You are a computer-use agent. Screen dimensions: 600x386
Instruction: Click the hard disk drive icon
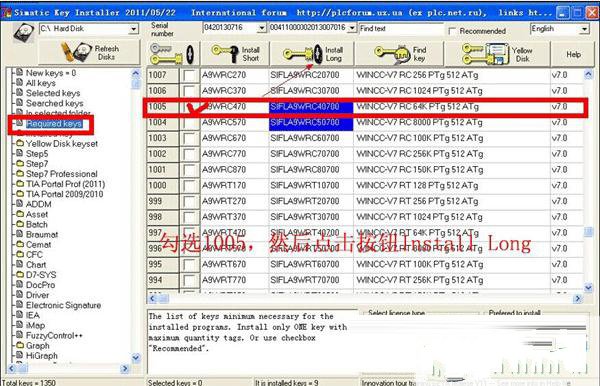(24, 33)
